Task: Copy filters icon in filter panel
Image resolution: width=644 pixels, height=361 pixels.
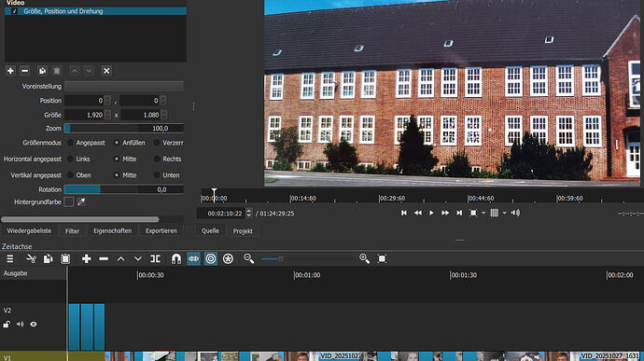Action: [42, 71]
